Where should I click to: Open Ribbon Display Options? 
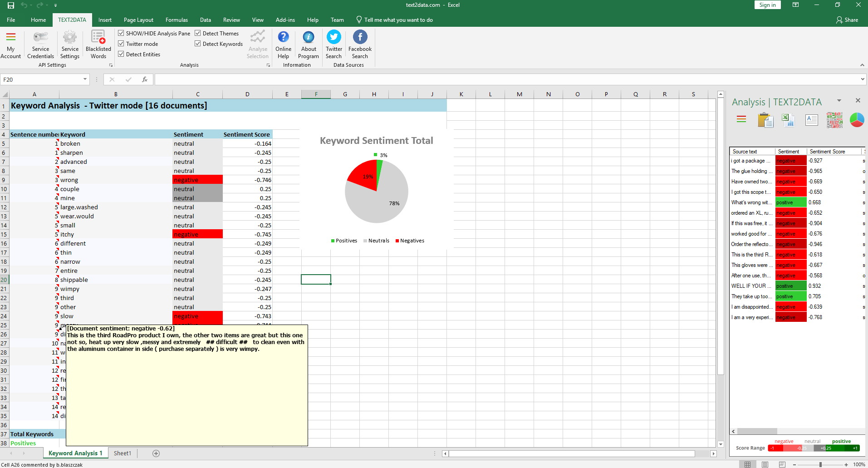[x=795, y=5]
